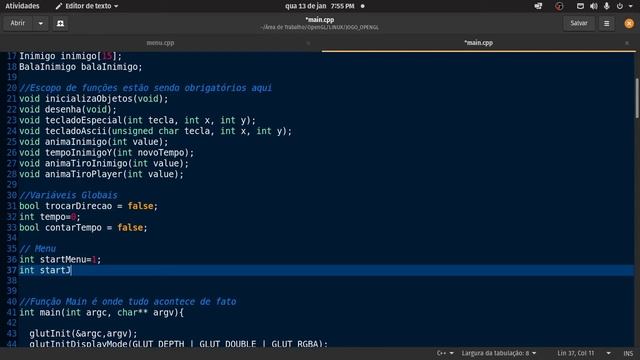Click 'void tempoInimigoY(int novoTempo);' line
This screenshot has width=640, height=360.
(x=107, y=153)
